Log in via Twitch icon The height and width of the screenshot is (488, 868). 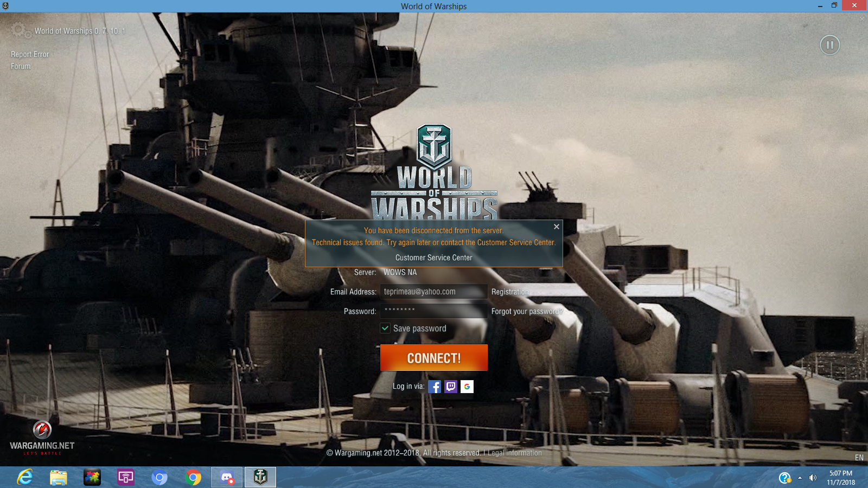451,387
